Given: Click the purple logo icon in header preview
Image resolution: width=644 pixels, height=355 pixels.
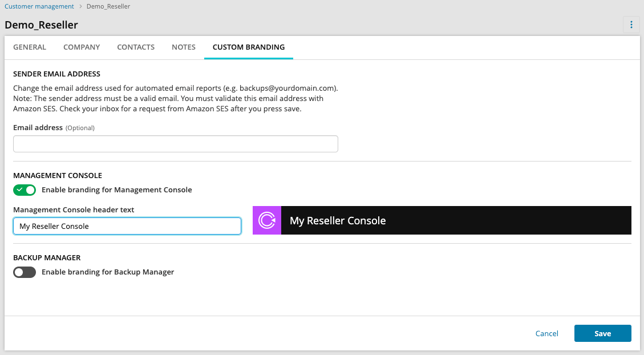Looking at the screenshot, I should 267,220.
